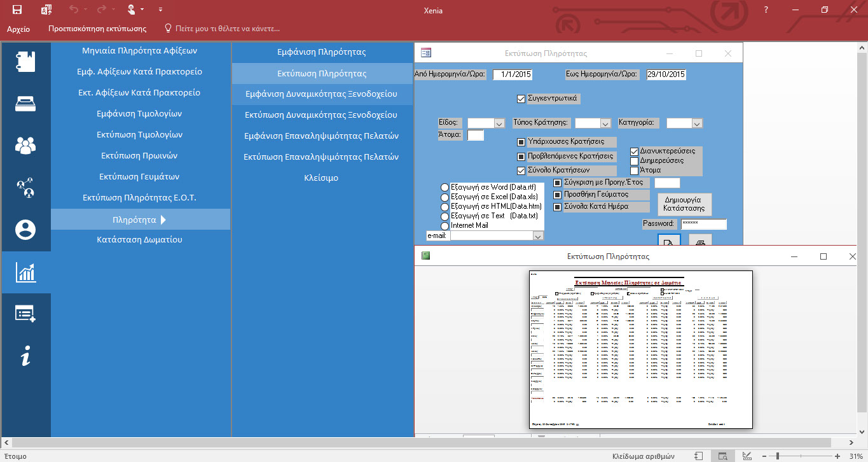This screenshot has width=868, height=462.
Task: Click the Save icon in the title bar
Action: (x=17, y=10)
